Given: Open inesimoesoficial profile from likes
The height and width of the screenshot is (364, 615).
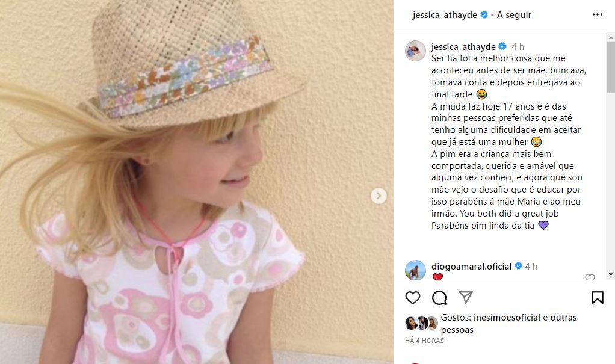Looking at the screenshot, I should coord(507,318).
